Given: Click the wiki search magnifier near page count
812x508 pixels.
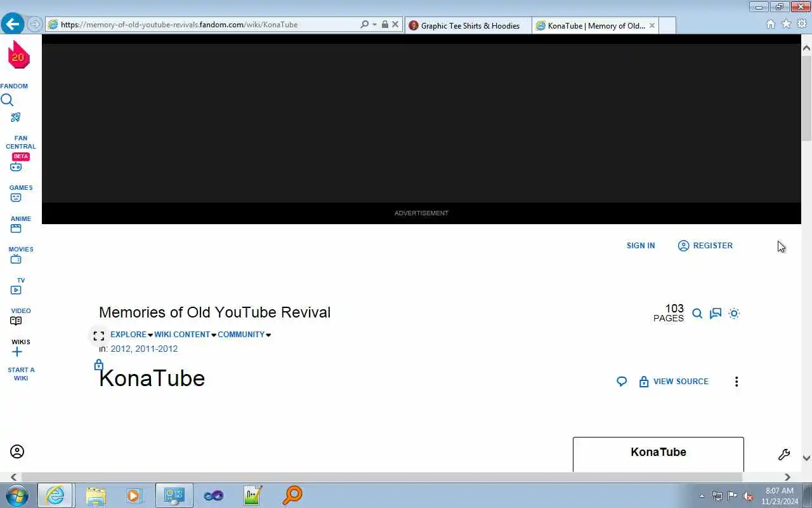Looking at the screenshot, I should 697,313.
